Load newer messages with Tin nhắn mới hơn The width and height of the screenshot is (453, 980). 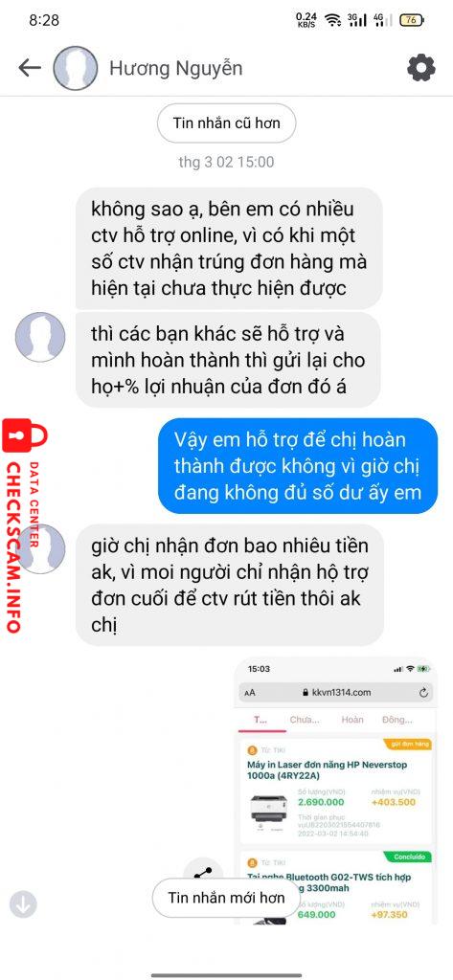pyautogui.click(x=226, y=898)
